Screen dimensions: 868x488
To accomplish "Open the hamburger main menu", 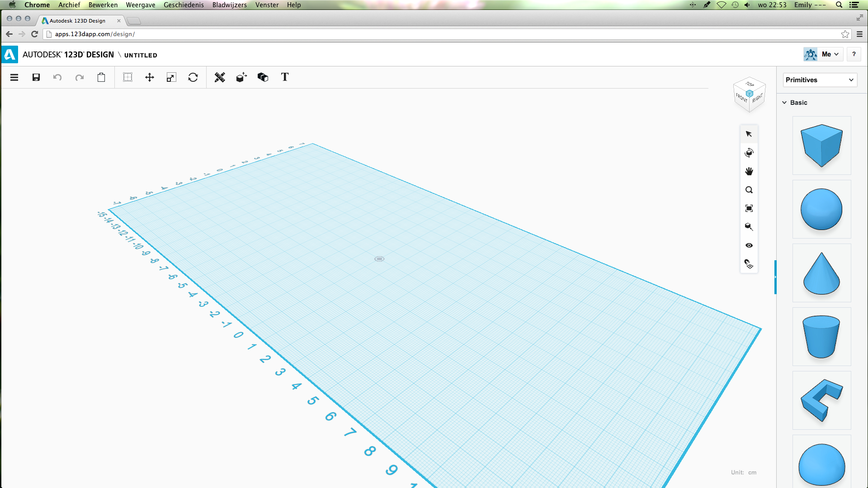I will pos(14,77).
